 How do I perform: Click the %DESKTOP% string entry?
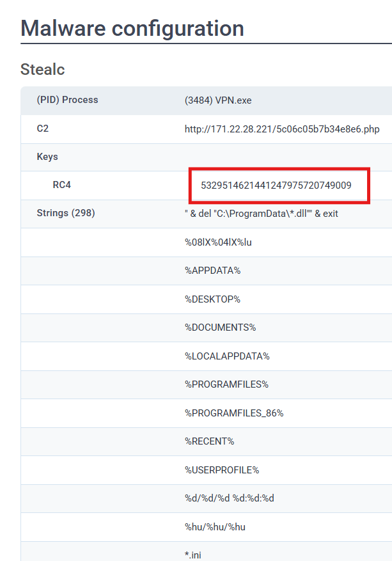click(212, 299)
